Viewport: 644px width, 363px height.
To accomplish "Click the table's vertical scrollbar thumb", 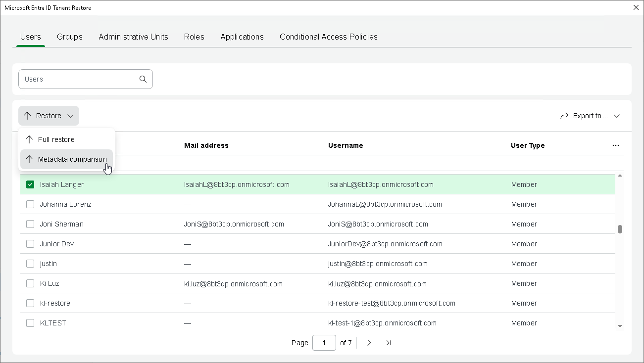I will coord(620,229).
